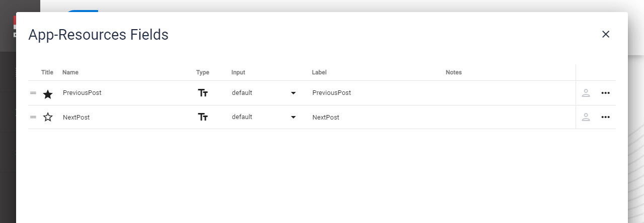Click the filled title star for PreviousPost

(x=48, y=93)
